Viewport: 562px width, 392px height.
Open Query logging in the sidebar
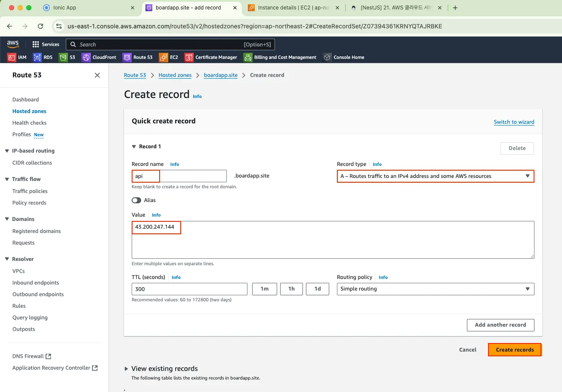point(30,318)
